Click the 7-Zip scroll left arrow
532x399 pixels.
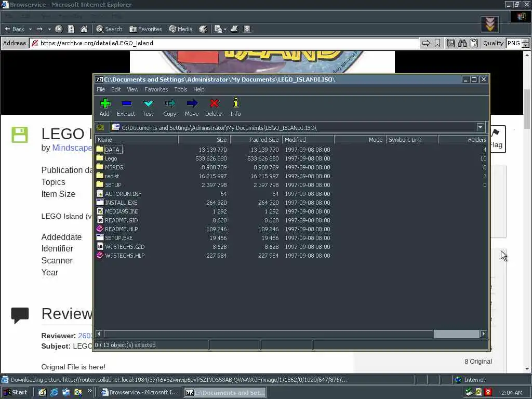coord(99,334)
